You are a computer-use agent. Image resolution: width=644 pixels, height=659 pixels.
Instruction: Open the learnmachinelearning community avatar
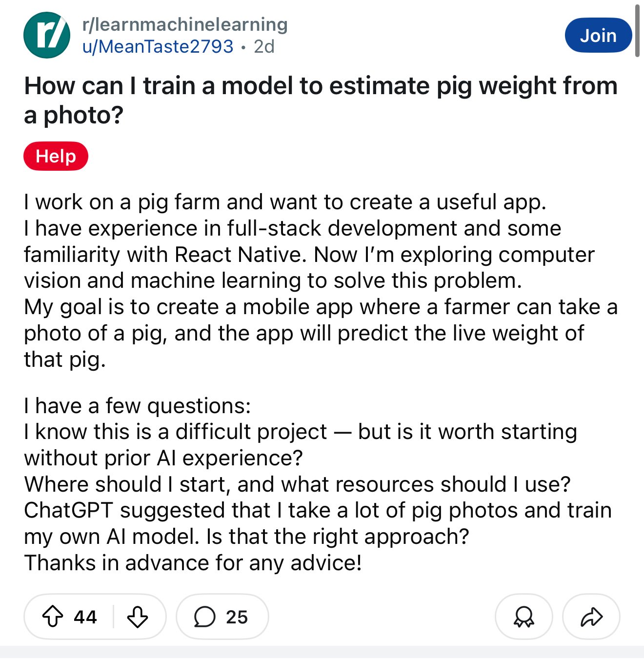(47, 35)
